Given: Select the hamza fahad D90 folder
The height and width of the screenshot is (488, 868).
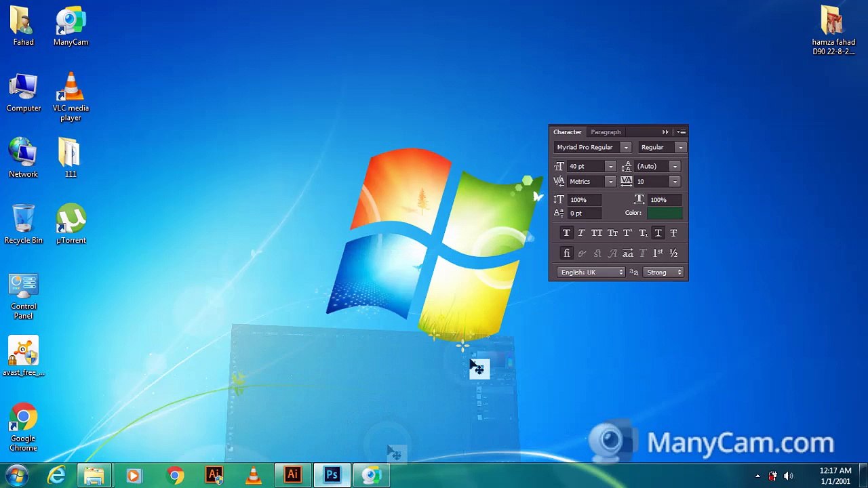Looking at the screenshot, I should tap(833, 30).
